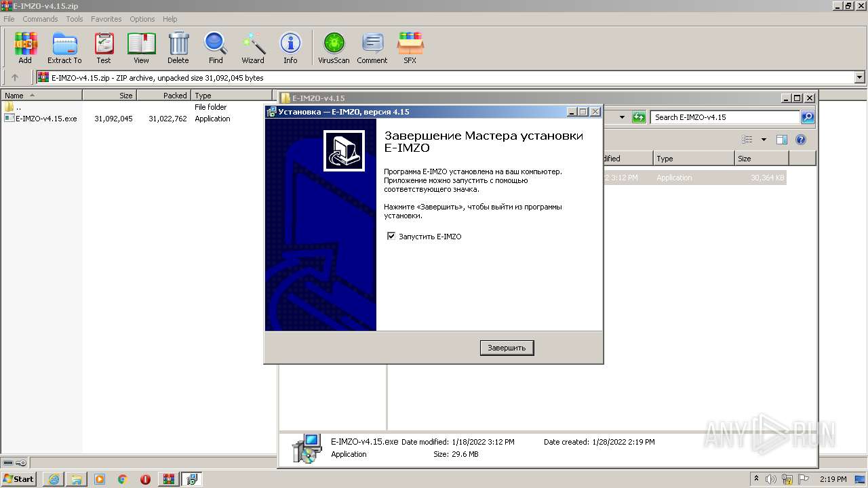Launch the Wizard tool
This screenshot has height=488, width=868.
click(253, 48)
